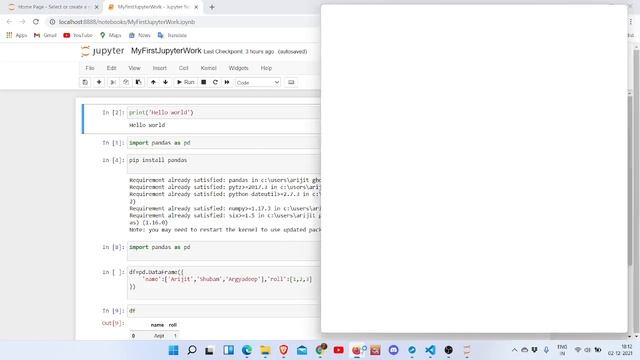Go back in browser history

coord(9,22)
